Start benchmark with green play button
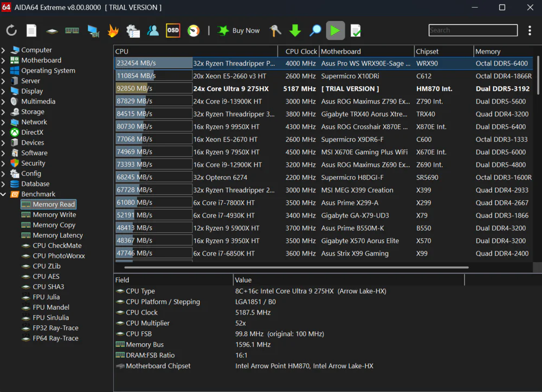Viewport: 542px width, 392px height. pyautogui.click(x=335, y=31)
